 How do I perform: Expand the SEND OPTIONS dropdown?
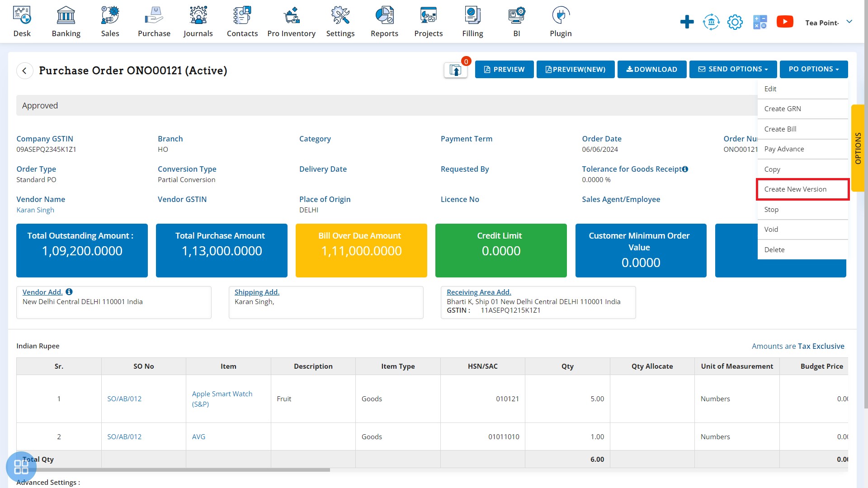pyautogui.click(x=733, y=69)
